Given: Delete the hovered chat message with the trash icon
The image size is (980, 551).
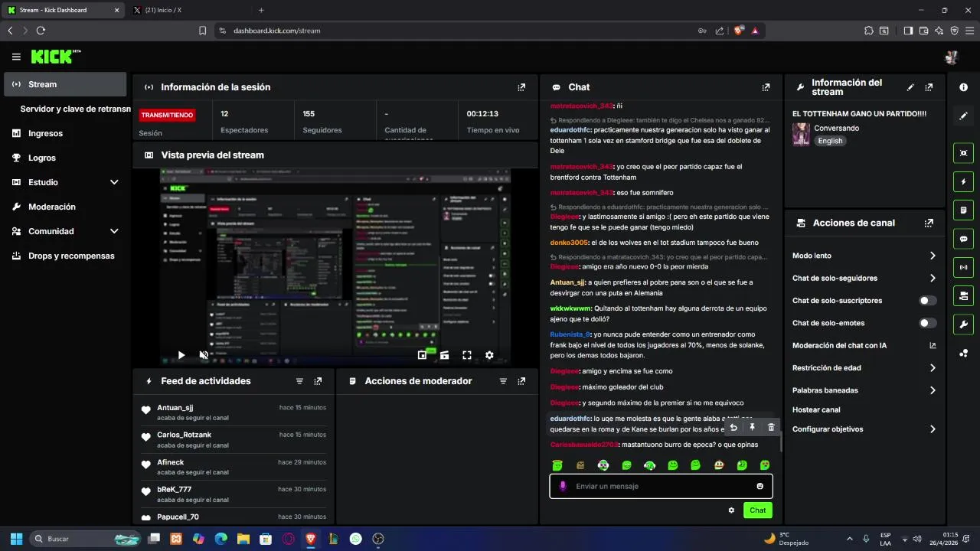Looking at the screenshot, I should 771,428.
